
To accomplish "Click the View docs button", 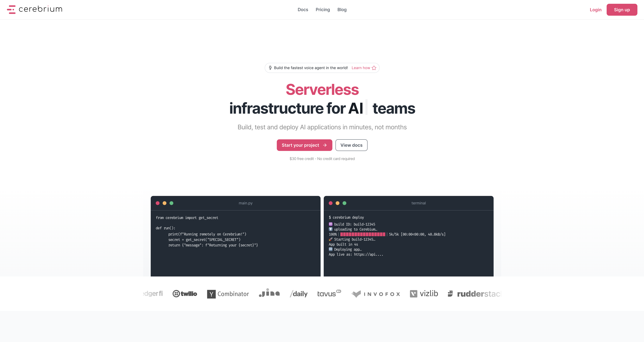I will (x=351, y=145).
